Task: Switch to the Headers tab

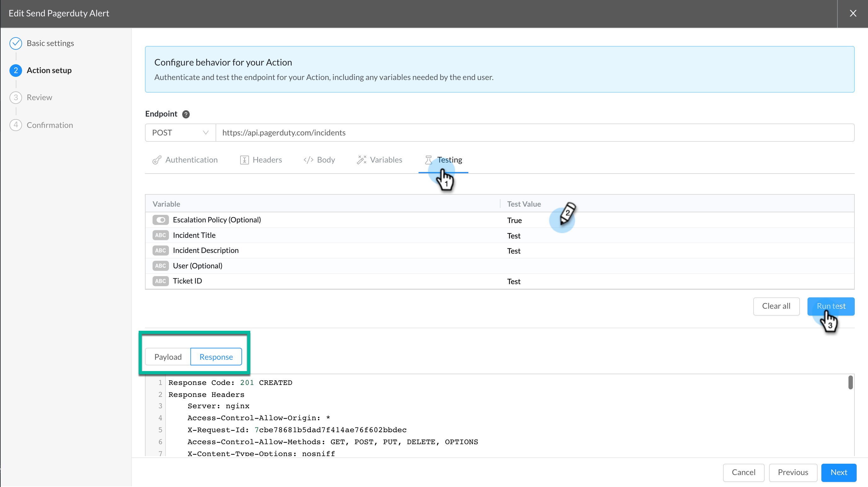Action: (x=261, y=160)
